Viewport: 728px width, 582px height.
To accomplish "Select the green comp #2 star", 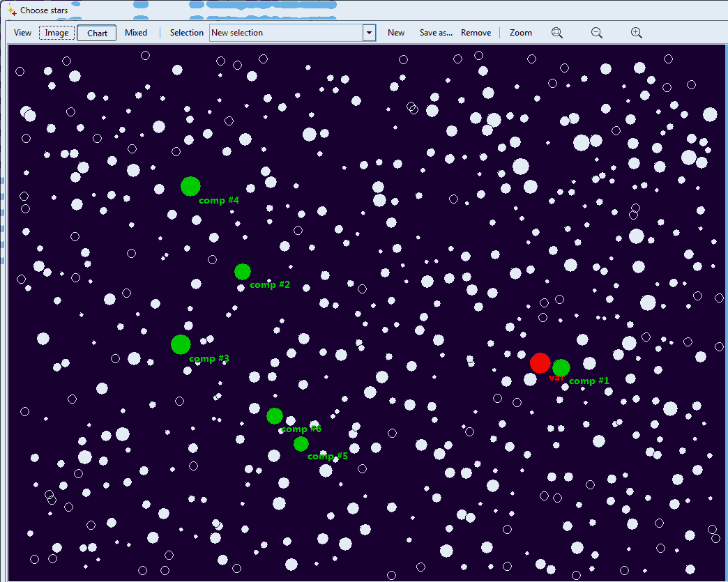I will click(242, 271).
